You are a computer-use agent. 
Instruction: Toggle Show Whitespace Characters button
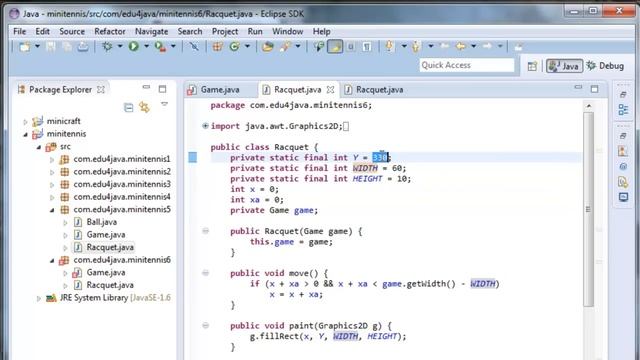tap(367, 47)
